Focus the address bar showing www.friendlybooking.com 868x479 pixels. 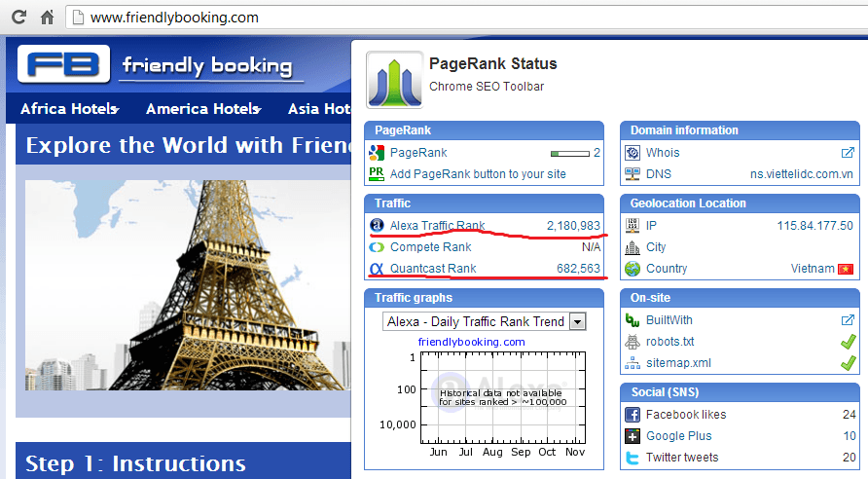[x=465, y=18]
